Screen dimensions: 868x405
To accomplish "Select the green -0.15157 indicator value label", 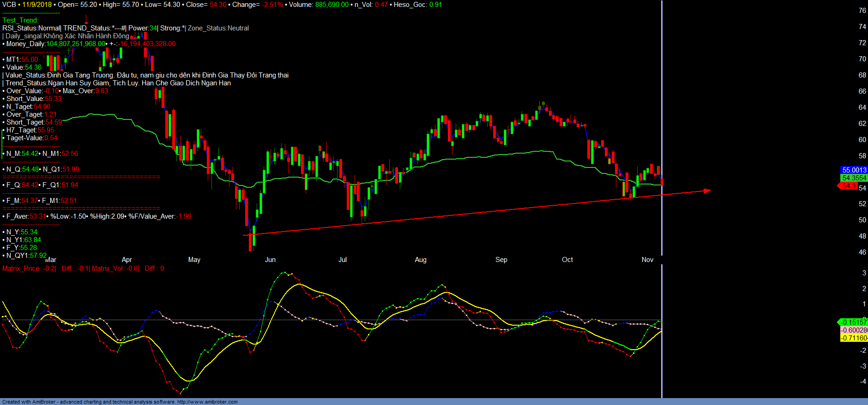I will click(x=853, y=322).
